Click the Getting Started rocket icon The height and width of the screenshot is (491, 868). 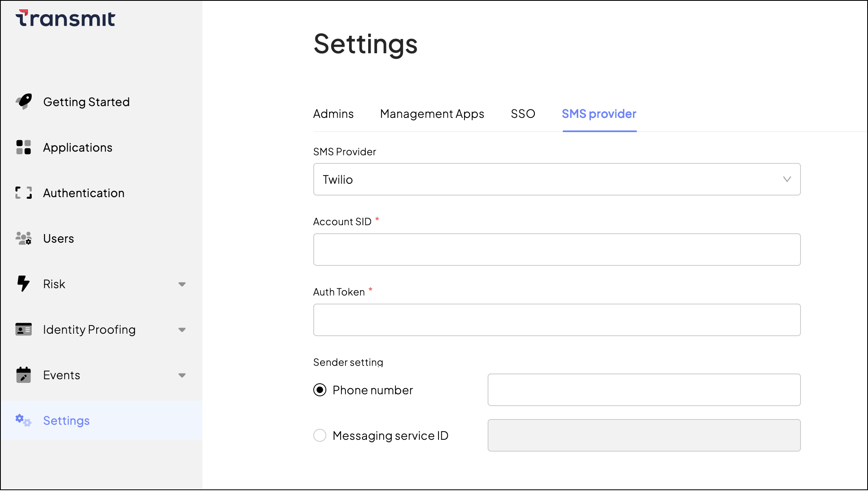(x=24, y=102)
